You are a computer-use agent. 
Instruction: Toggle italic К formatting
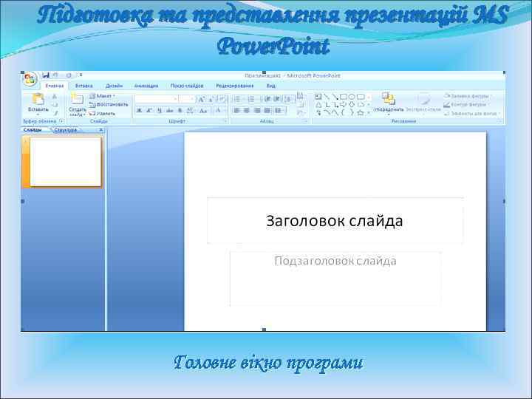tap(149, 110)
